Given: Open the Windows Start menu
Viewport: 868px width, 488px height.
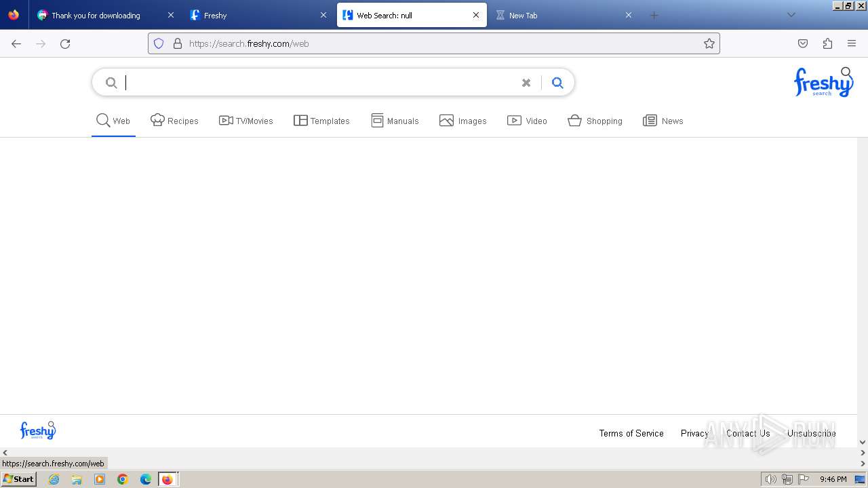Looking at the screenshot, I should 19,479.
